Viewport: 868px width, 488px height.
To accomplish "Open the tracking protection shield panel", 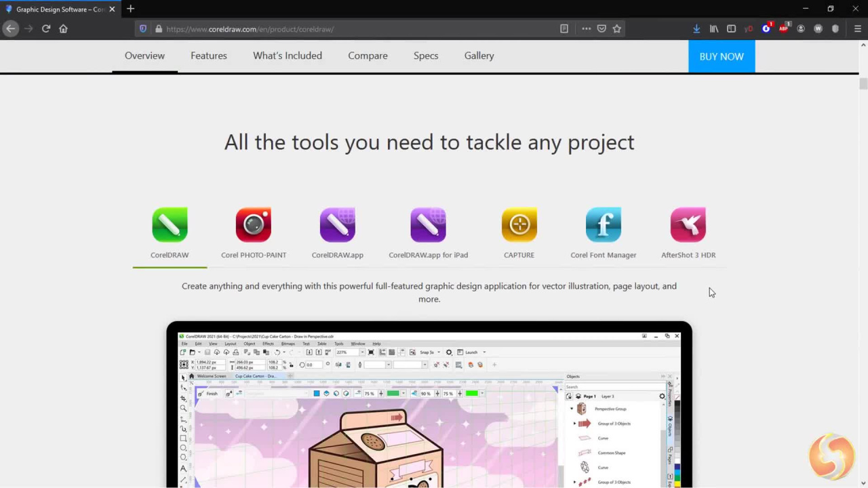I will [x=143, y=29].
